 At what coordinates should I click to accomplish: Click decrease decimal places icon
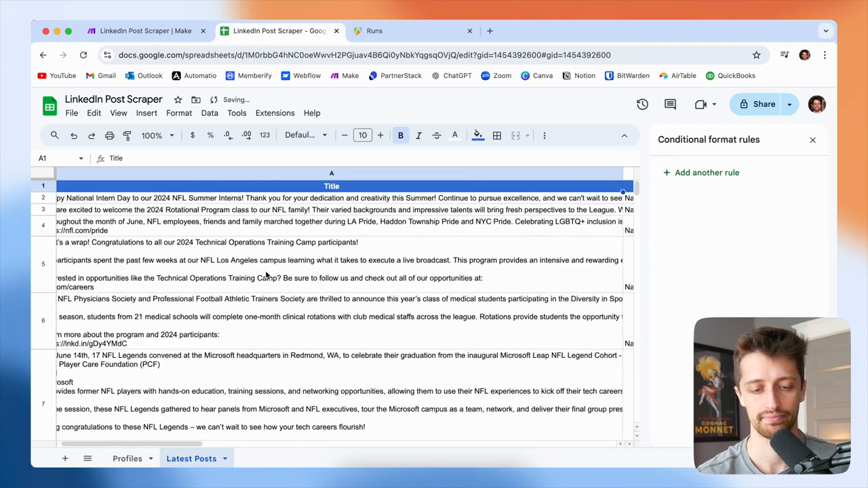pos(229,136)
